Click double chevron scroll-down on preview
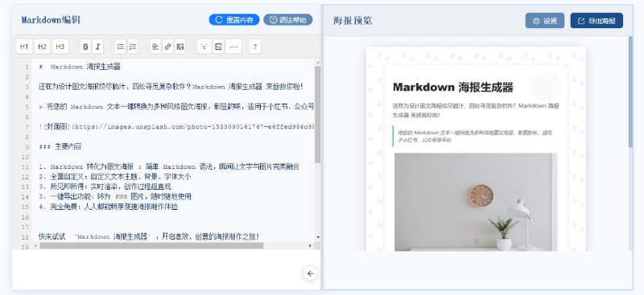Image resolution: width=644 pixels, height=295 pixels. pos(476,241)
